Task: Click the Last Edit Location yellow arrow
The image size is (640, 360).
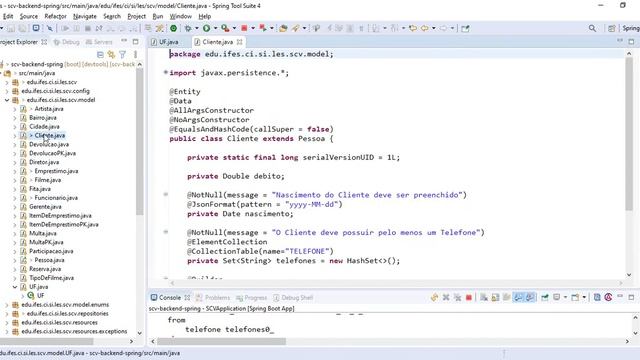Action: tap(413, 28)
